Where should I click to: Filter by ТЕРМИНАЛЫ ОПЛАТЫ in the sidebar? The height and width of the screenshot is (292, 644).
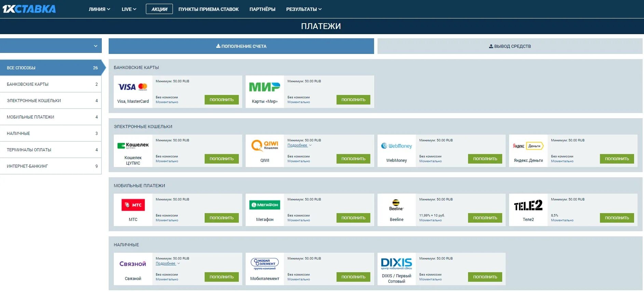(x=51, y=150)
